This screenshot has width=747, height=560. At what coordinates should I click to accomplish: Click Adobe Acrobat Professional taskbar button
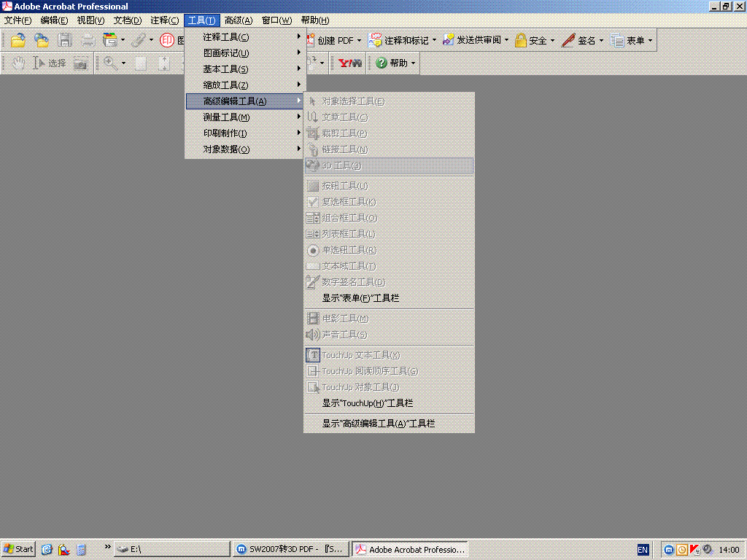[x=410, y=549]
